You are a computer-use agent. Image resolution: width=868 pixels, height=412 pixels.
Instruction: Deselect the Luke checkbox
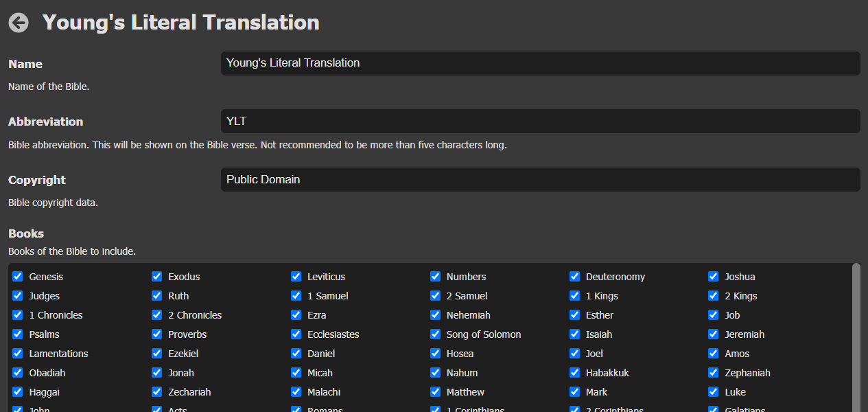(x=714, y=392)
